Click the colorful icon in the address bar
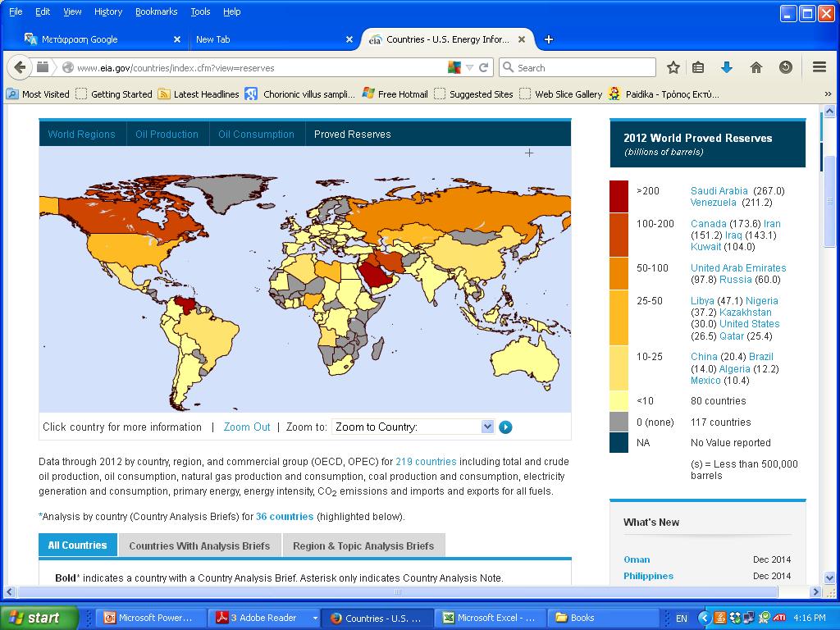Screen dimensions: 840x630 point(454,67)
